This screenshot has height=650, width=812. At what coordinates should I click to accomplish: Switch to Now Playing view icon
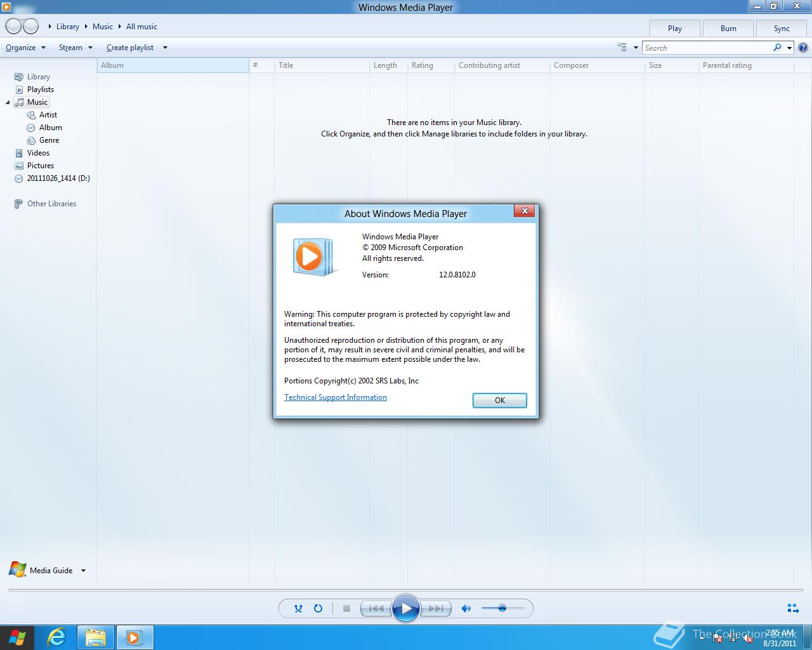pos(793,608)
